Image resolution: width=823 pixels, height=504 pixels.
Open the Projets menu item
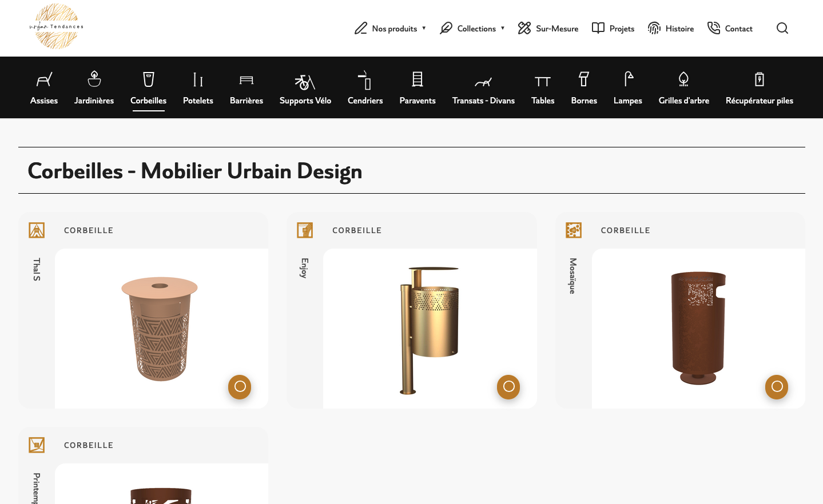point(613,29)
